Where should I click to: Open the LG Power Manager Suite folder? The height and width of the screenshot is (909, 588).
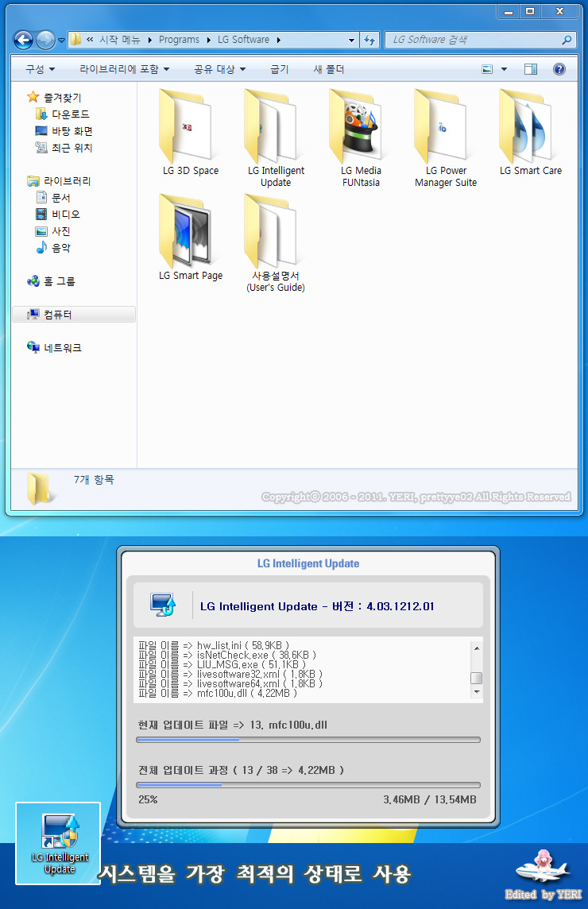[445, 138]
